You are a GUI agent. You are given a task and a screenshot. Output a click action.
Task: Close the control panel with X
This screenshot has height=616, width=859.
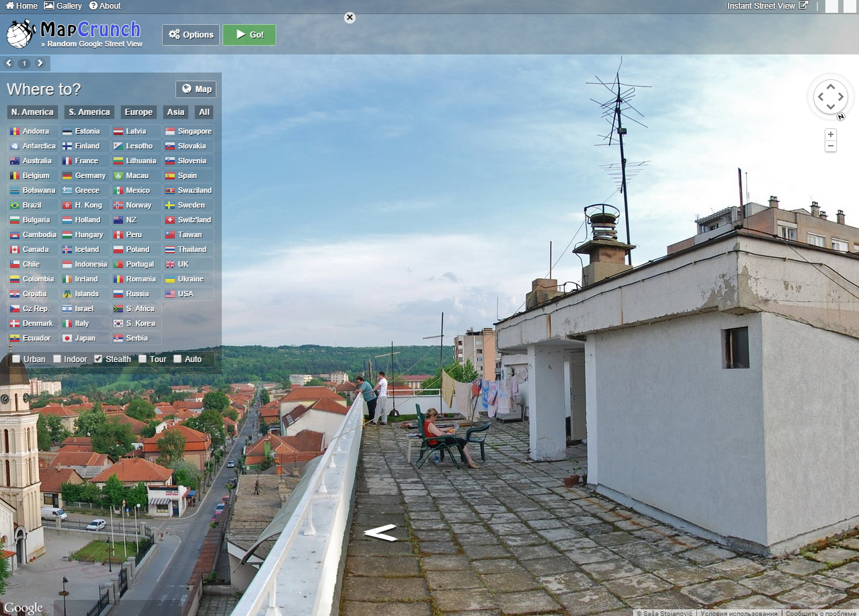click(x=350, y=17)
